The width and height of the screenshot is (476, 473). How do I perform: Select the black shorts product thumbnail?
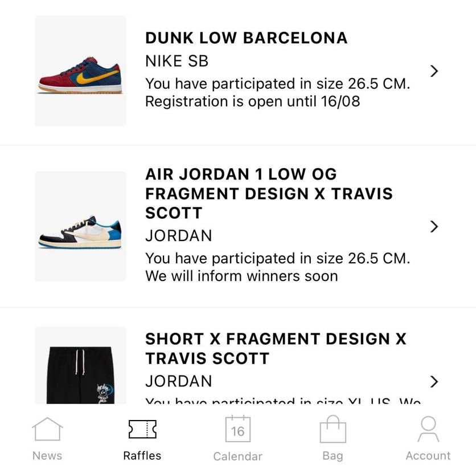coord(80,365)
